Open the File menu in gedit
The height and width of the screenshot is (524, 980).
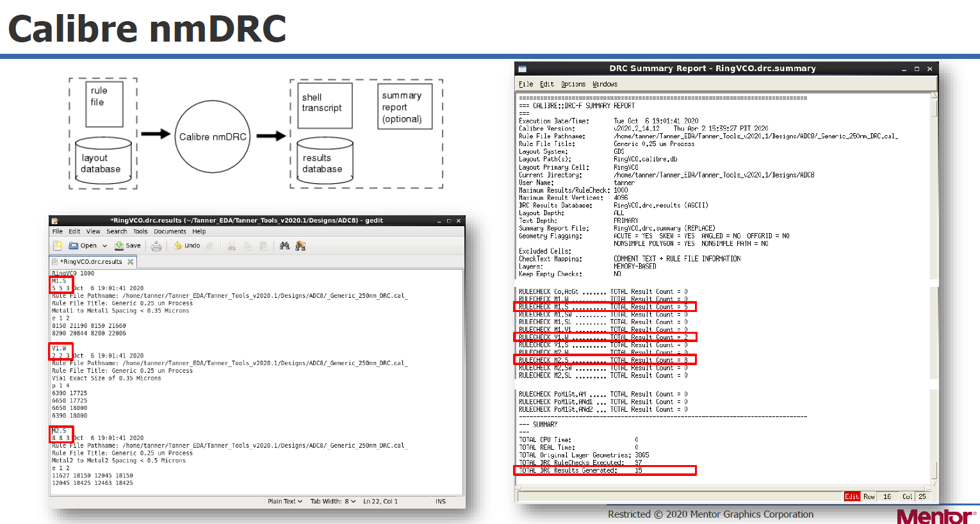tap(58, 231)
